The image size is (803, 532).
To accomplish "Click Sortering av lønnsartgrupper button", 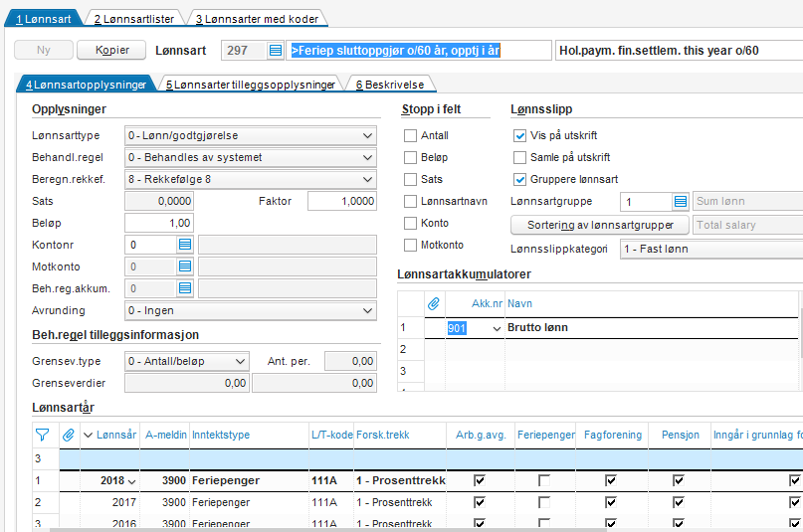I will coord(600,225).
